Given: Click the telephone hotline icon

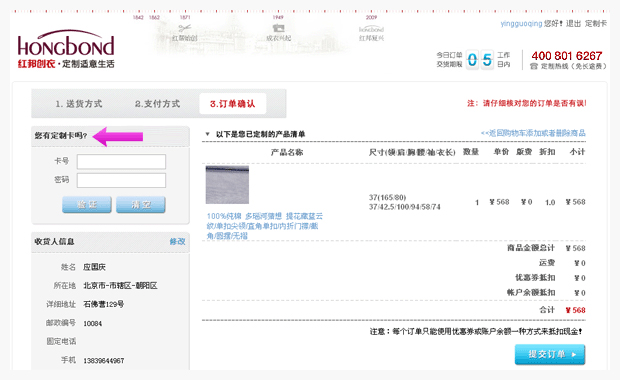Looking at the screenshot, I should point(534,66).
